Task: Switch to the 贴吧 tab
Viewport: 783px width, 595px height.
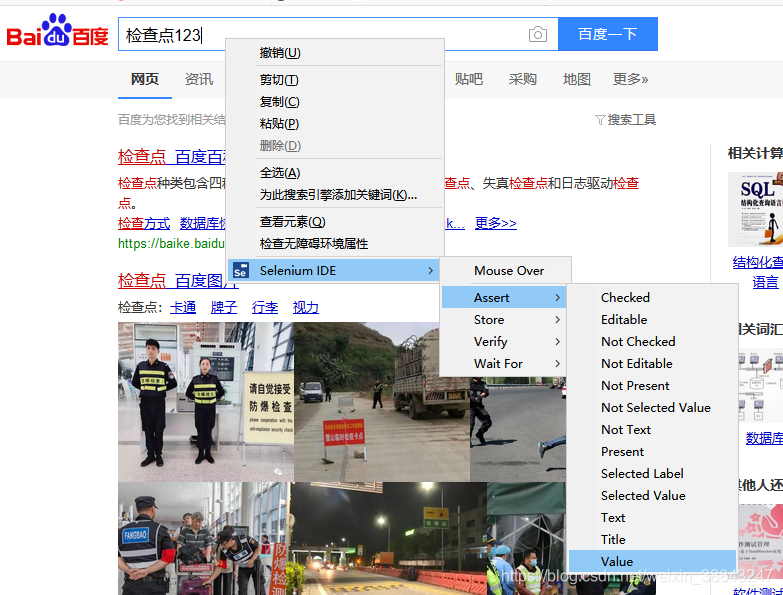Action: 468,79
